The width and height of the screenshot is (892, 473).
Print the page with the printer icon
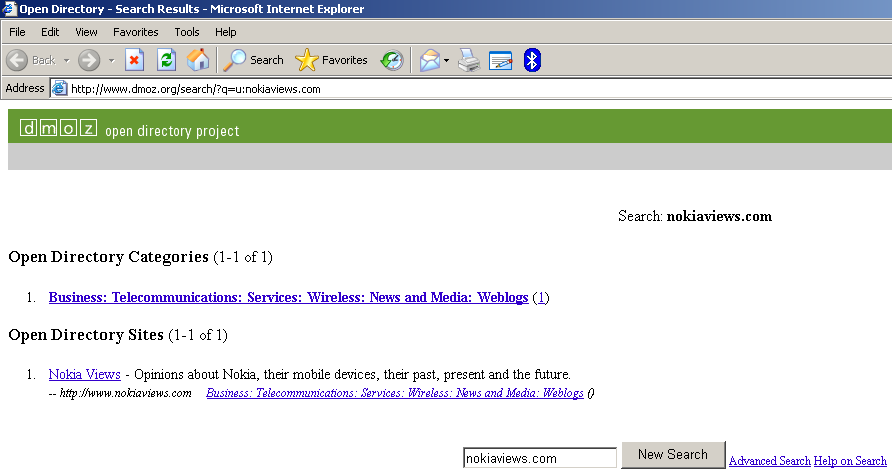[x=469, y=60]
